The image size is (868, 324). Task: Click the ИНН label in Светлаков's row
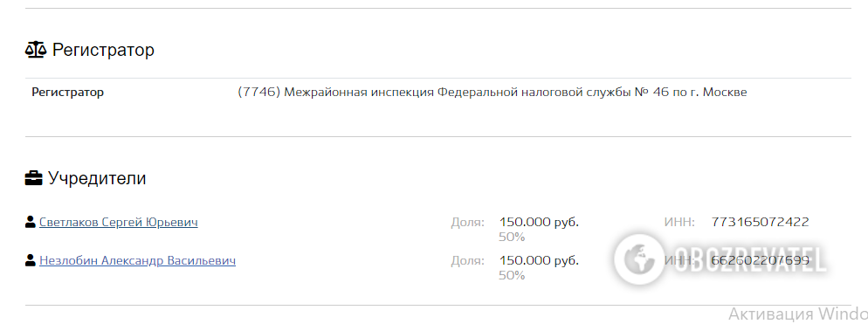(x=679, y=222)
